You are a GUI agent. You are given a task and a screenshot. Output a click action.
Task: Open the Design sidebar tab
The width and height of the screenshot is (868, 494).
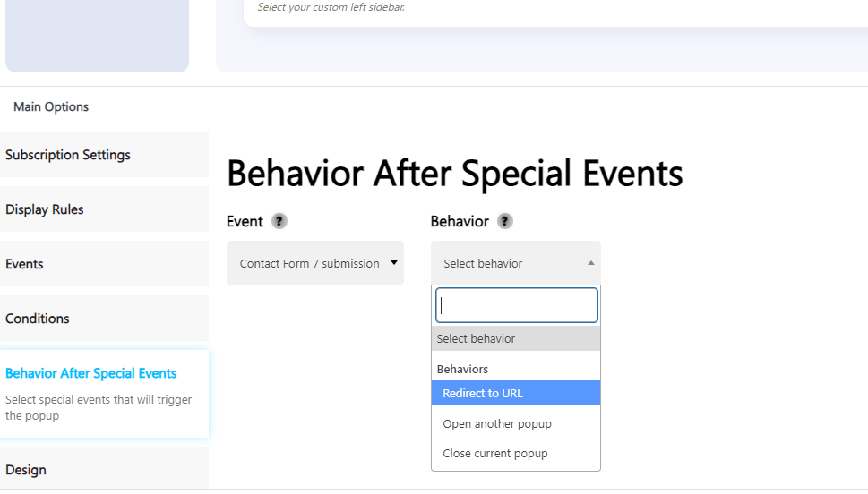(x=104, y=469)
